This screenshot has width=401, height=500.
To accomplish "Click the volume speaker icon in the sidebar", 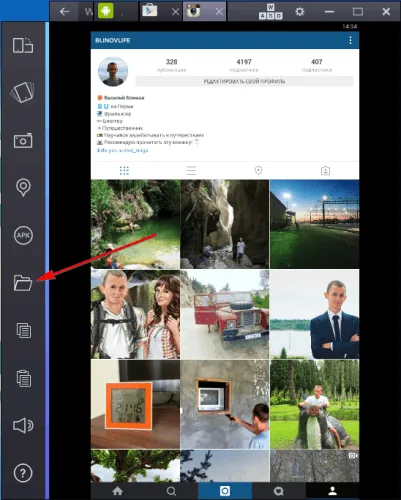I will [x=23, y=426].
